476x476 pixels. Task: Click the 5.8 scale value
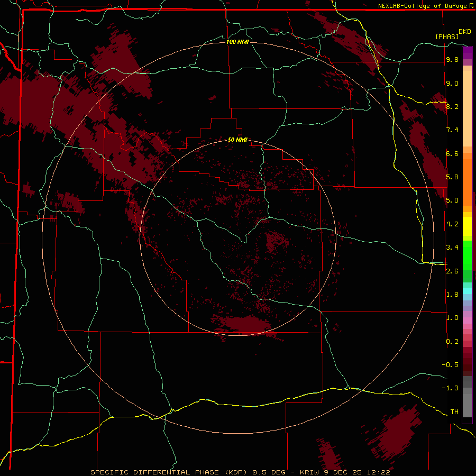(452, 177)
